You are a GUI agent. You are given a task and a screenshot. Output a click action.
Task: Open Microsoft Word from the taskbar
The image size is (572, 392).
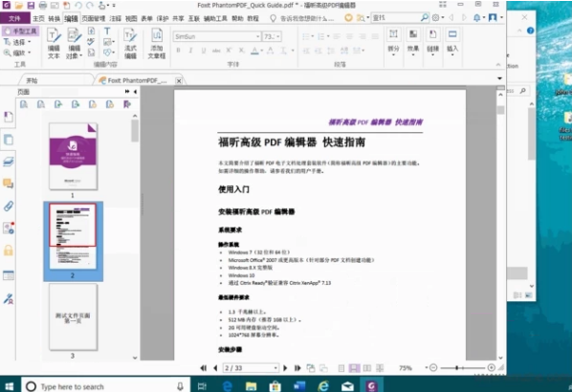(x=299, y=386)
